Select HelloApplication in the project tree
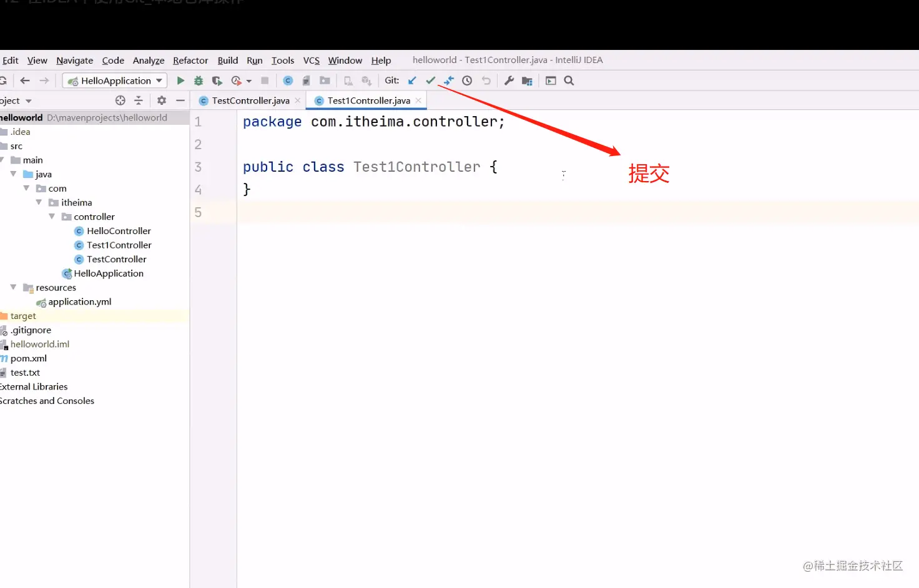Screen dimensions: 919x588 (109, 273)
